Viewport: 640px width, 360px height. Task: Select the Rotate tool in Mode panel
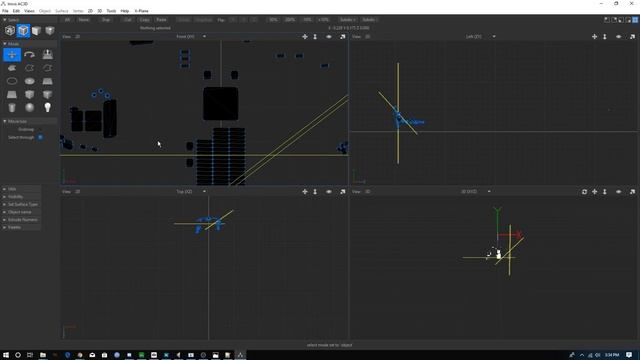pyautogui.click(x=29, y=54)
